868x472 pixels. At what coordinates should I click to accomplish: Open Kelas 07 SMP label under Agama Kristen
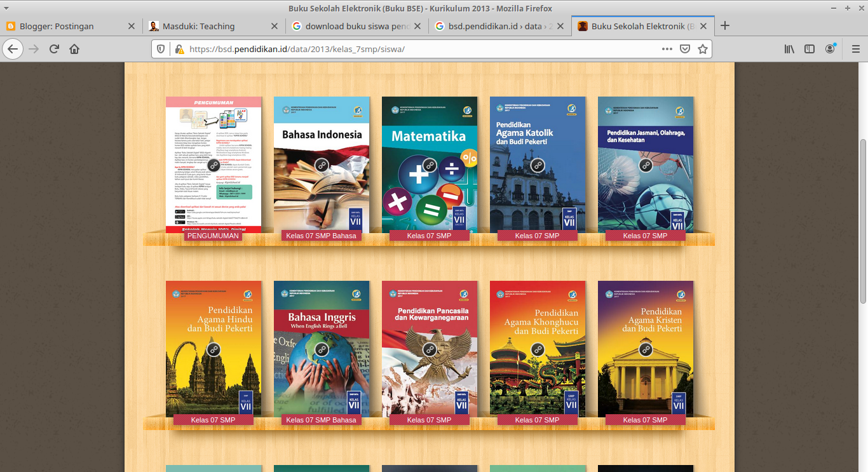646,420
